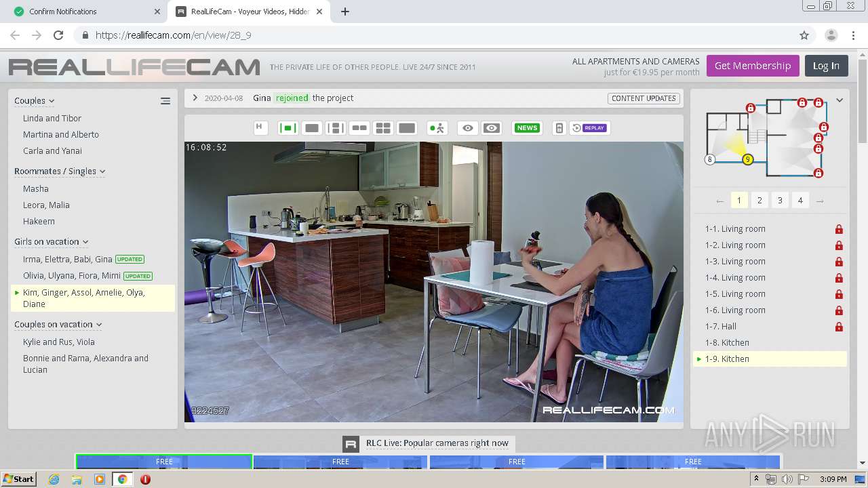Open the Windows Start menu
Screen dimensions: 868x488
18,479
